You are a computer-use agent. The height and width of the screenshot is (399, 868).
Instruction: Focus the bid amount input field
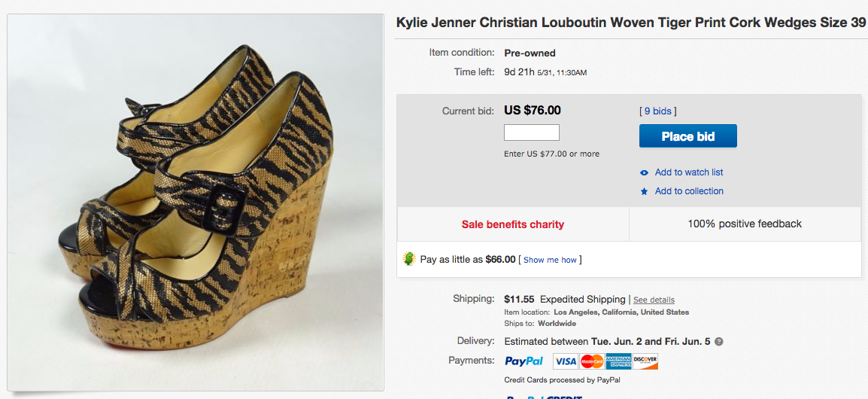(x=532, y=132)
